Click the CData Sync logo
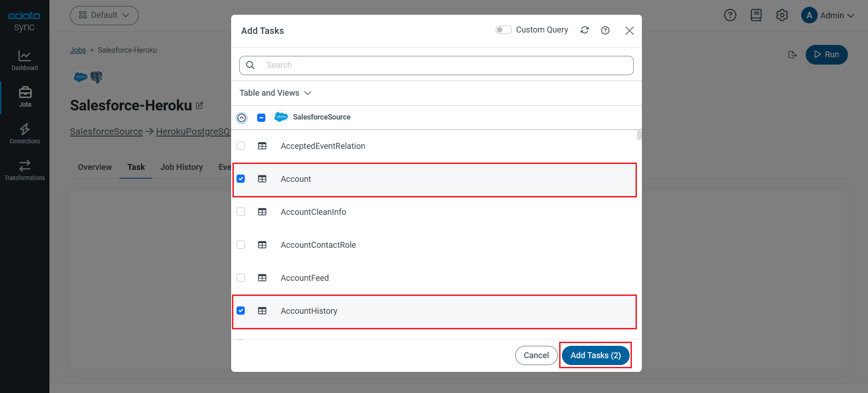 tap(24, 22)
